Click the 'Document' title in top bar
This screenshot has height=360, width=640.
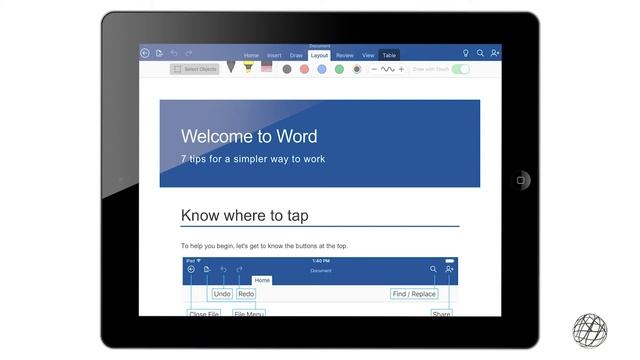[x=320, y=46]
